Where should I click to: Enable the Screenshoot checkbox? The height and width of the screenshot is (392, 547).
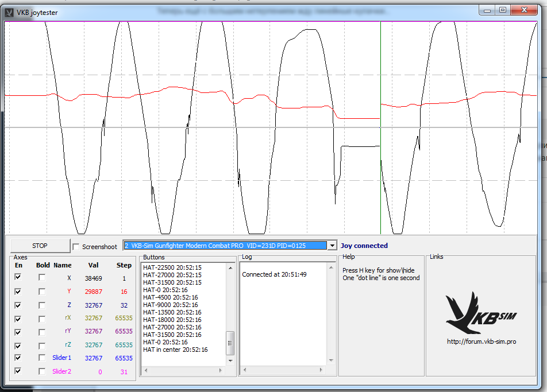(x=77, y=247)
